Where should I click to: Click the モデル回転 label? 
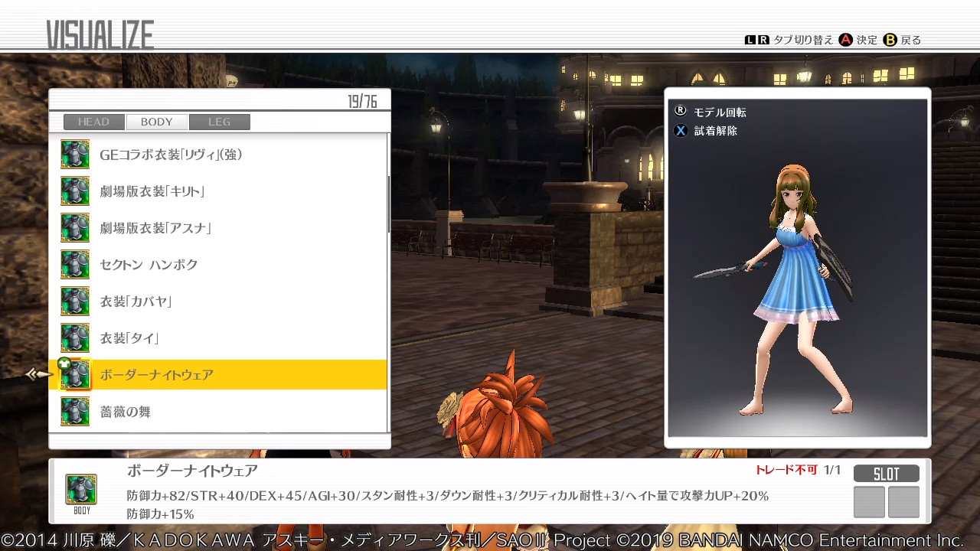pyautogui.click(x=720, y=112)
